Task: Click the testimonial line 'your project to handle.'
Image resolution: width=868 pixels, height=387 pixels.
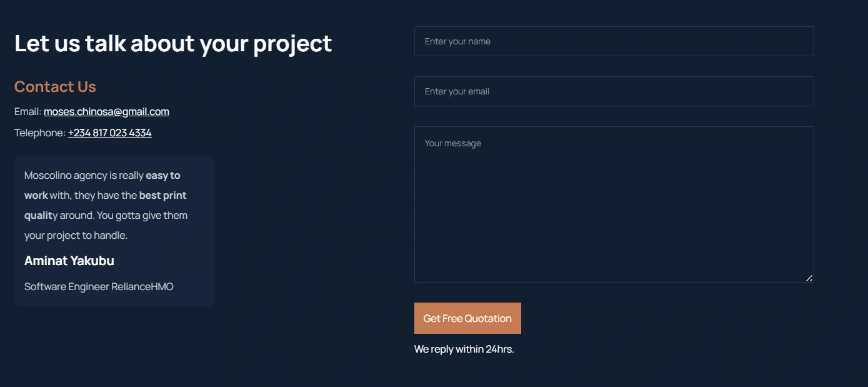Action: point(76,236)
